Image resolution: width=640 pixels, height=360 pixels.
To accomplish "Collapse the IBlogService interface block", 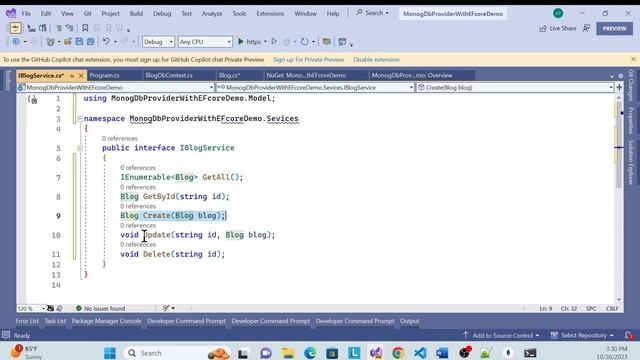I will coord(80,148).
